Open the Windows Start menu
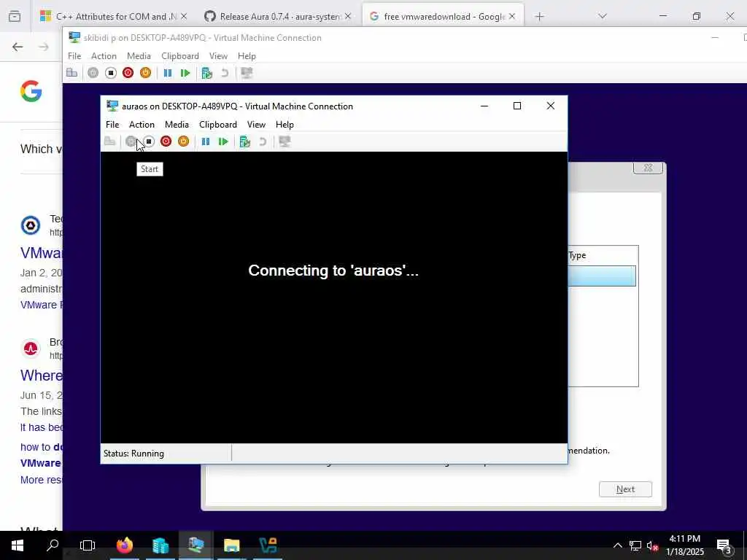This screenshot has width=747, height=560. point(18,545)
